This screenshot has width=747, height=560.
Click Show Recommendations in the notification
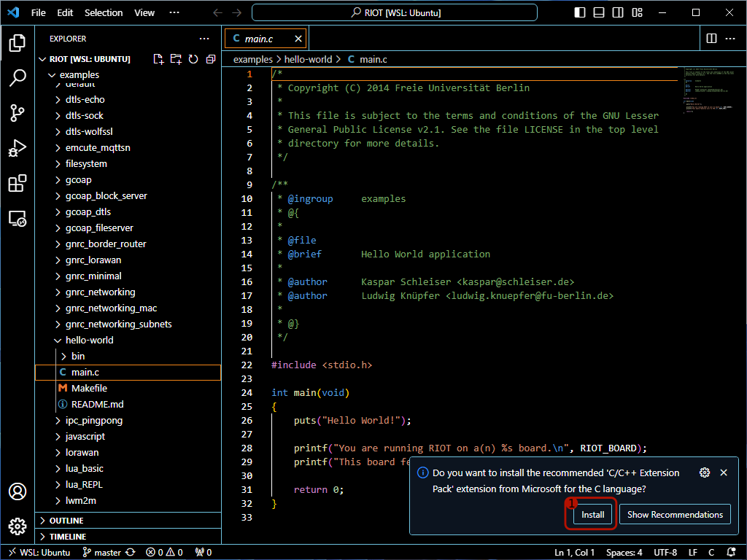point(675,514)
